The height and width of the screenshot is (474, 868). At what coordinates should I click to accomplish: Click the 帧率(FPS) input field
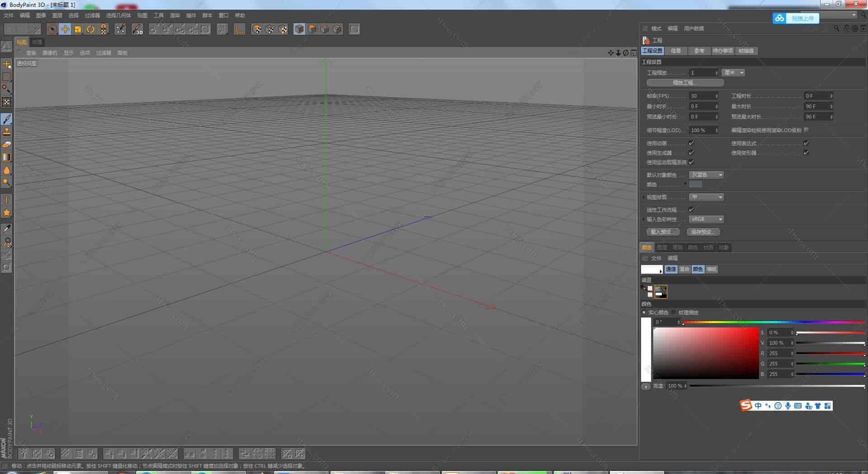click(x=701, y=96)
